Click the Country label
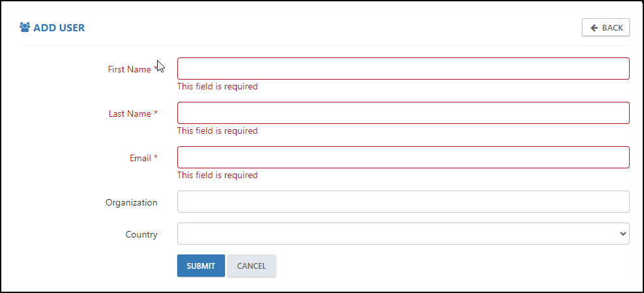 click(141, 235)
